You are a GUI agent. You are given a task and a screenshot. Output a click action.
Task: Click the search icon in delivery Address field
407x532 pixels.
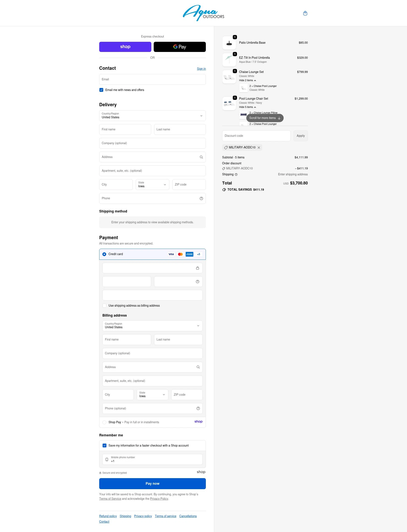coord(201,157)
